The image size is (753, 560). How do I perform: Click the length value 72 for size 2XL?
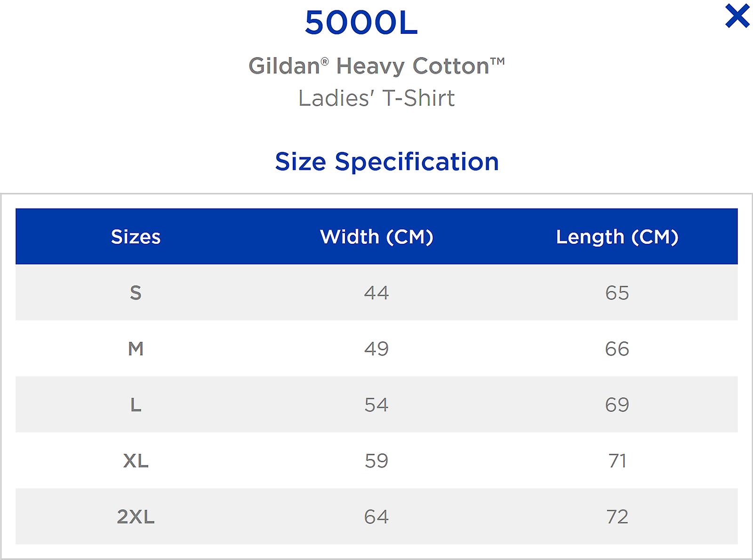(x=617, y=516)
